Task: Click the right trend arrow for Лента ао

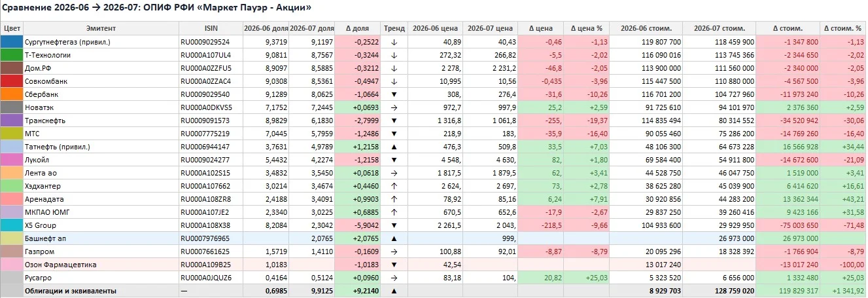Action: (394, 172)
